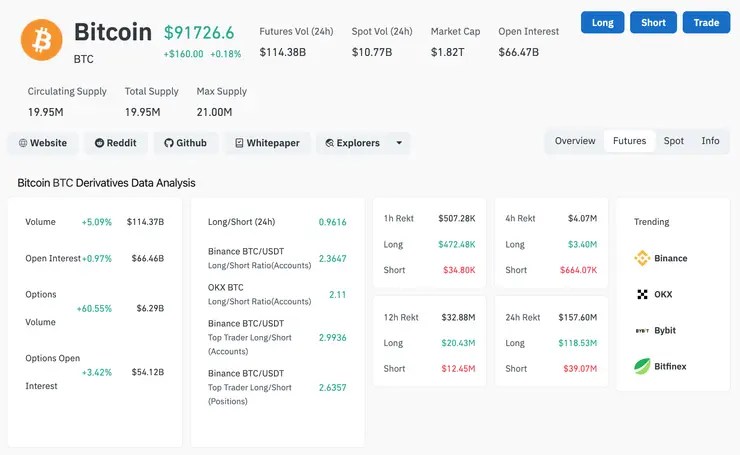Click the Top Trader positions ratio 2.6357
This screenshot has width=740, height=455.
(332, 388)
